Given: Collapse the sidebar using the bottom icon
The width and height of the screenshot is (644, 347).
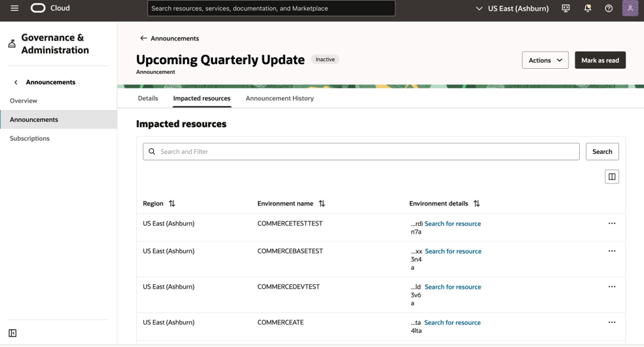Looking at the screenshot, I should pos(12,333).
